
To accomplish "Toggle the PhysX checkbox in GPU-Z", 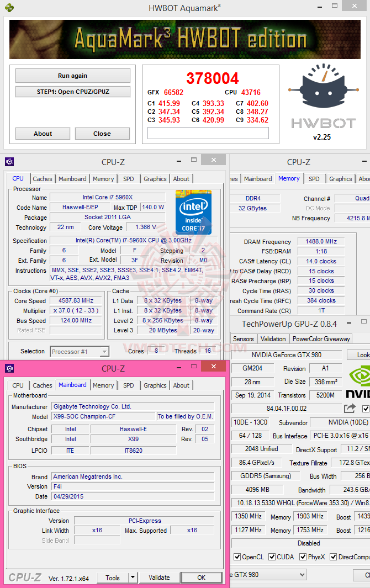I will (303, 557).
